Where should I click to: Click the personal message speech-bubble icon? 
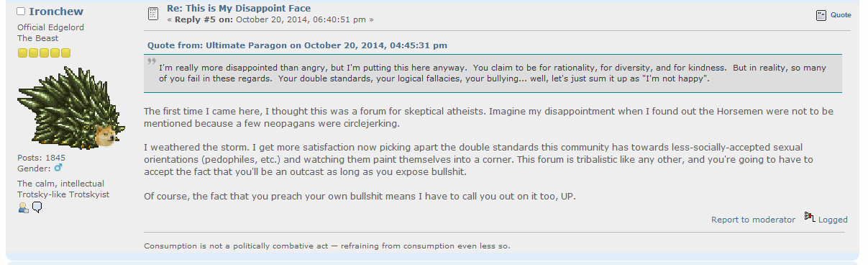pos(37,207)
